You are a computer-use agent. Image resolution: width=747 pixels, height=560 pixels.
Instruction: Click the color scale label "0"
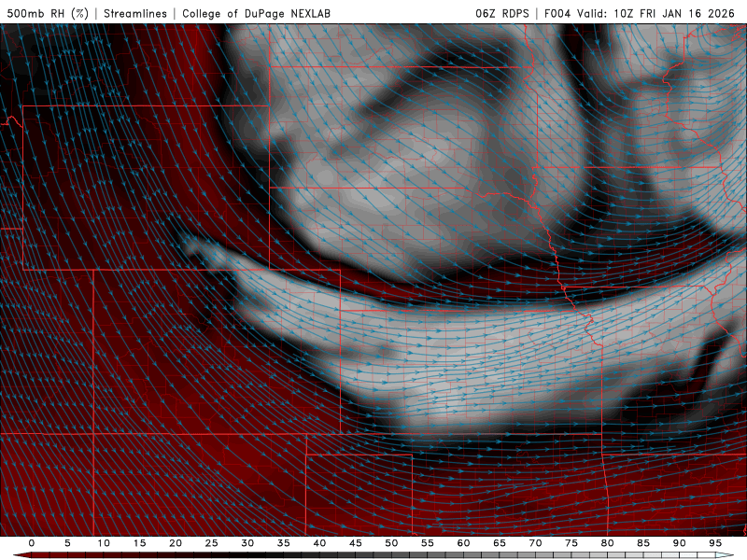pos(32,543)
